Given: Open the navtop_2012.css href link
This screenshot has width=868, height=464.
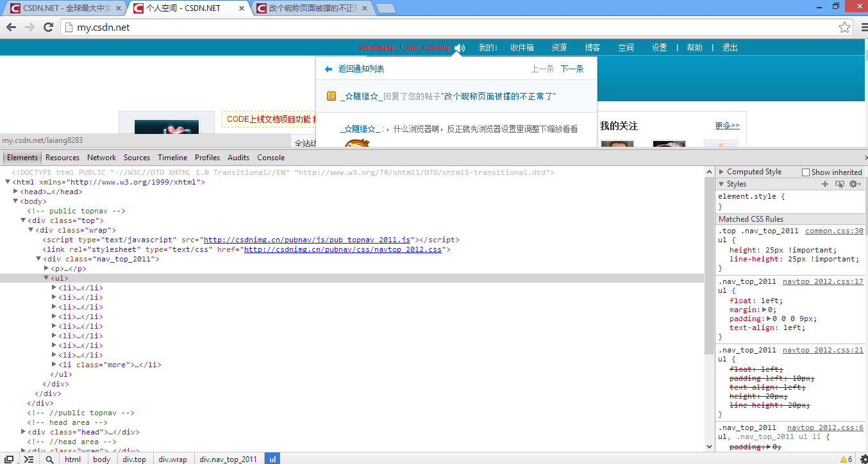Looking at the screenshot, I should (343, 249).
